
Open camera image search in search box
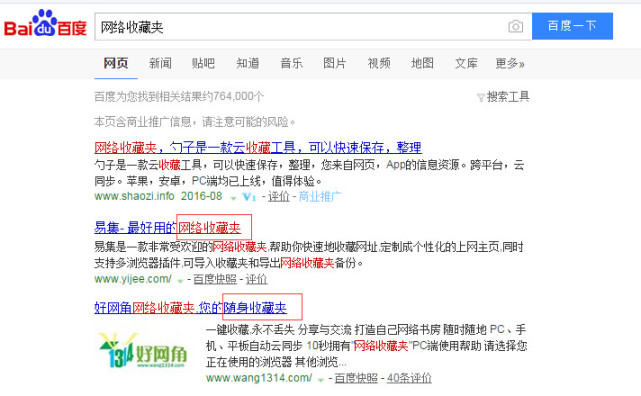point(515,27)
